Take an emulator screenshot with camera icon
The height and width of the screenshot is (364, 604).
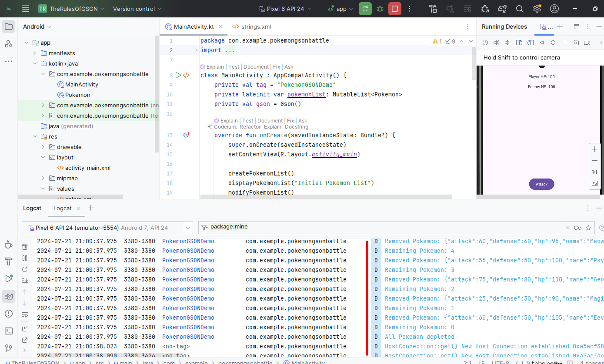[575, 43]
